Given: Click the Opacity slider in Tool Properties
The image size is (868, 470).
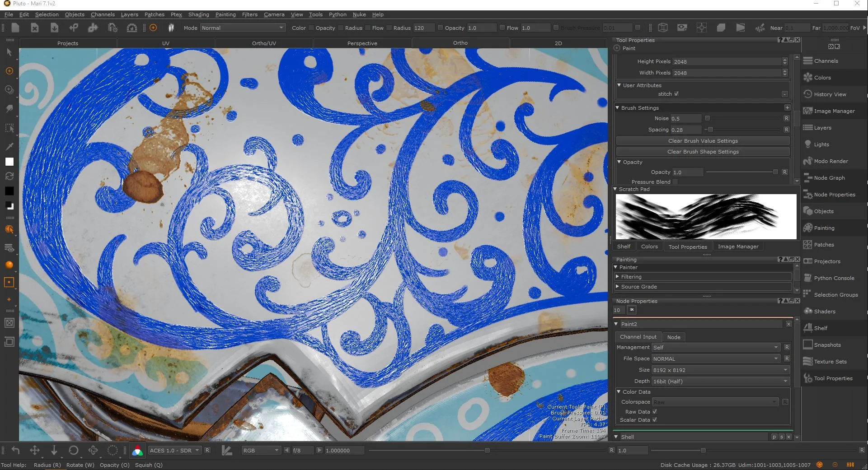Looking at the screenshot, I should tap(742, 172).
